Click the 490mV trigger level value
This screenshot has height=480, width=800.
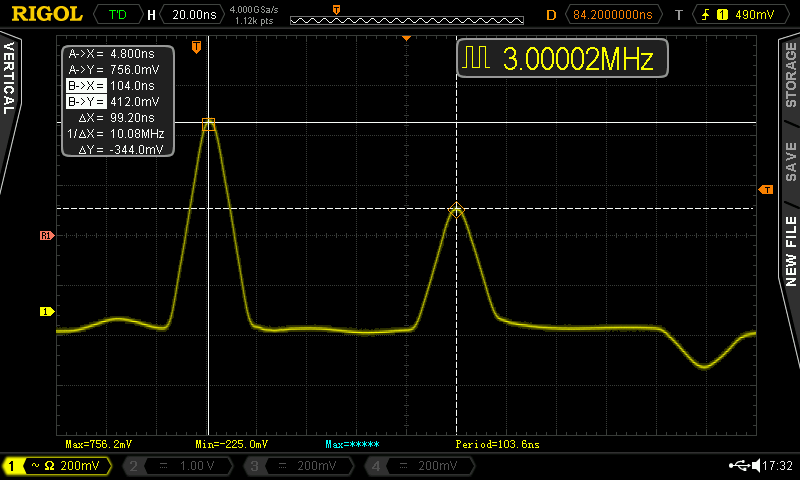[755, 14]
